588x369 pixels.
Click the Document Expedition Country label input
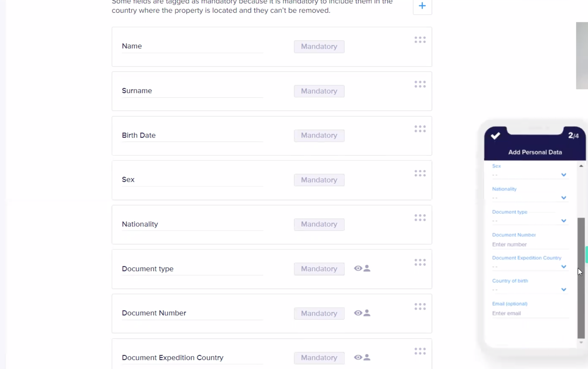[x=192, y=358]
